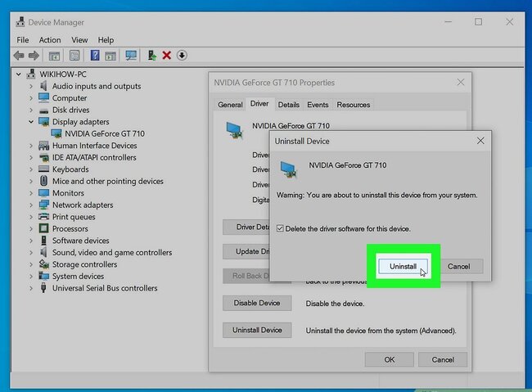This screenshot has width=532, height=392.
Task: Click the Disable Device button
Action: [257, 303]
